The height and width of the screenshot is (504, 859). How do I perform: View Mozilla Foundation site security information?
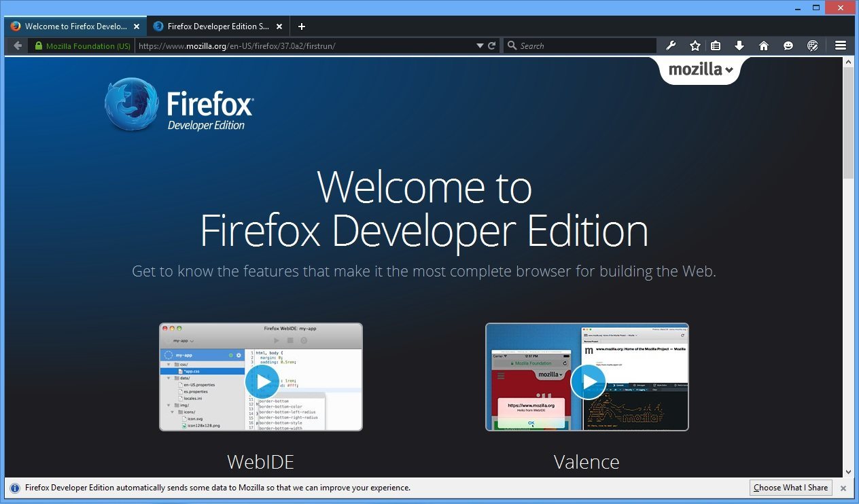(x=82, y=46)
